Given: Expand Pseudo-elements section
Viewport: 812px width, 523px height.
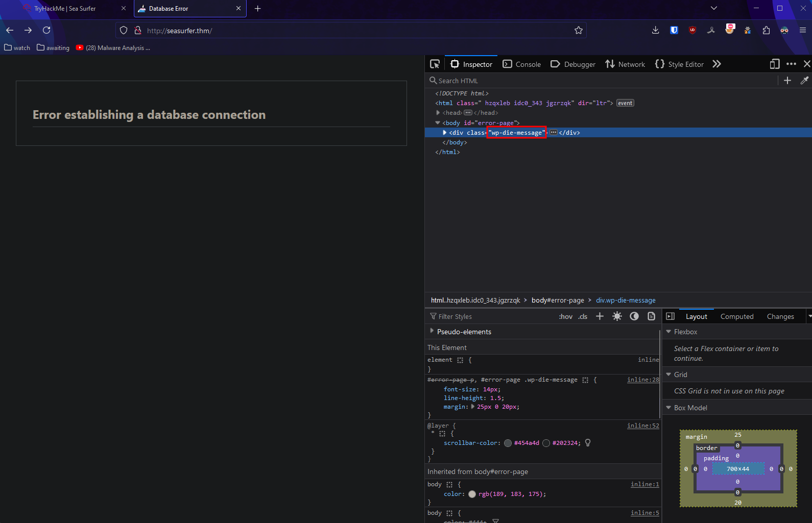Looking at the screenshot, I should click(x=432, y=331).
